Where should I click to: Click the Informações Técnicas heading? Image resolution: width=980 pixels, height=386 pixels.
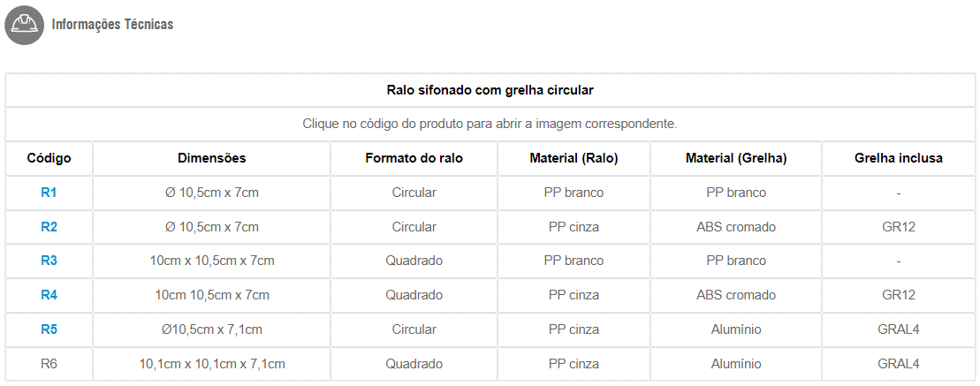112,25
